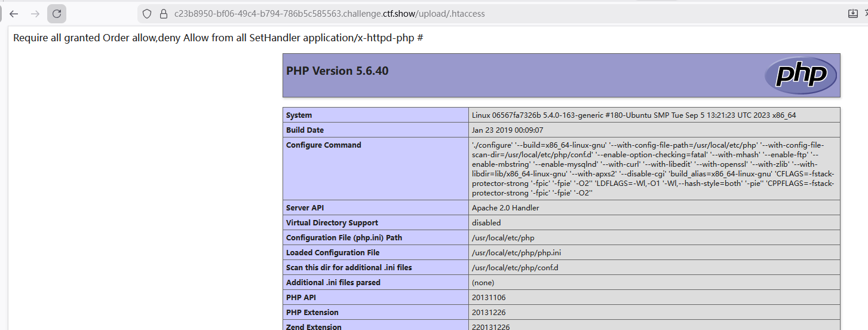Click the PHP Extension row label

[312, 313]
